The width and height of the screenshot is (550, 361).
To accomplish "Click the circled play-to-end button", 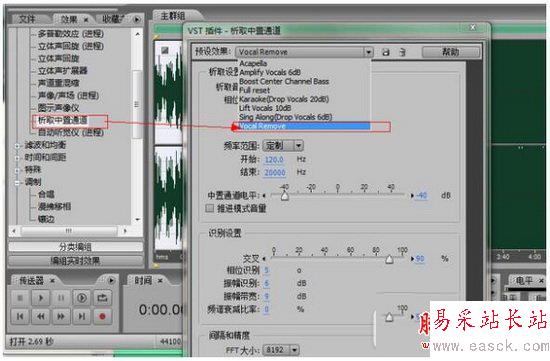I will click(x=82, y=298).
